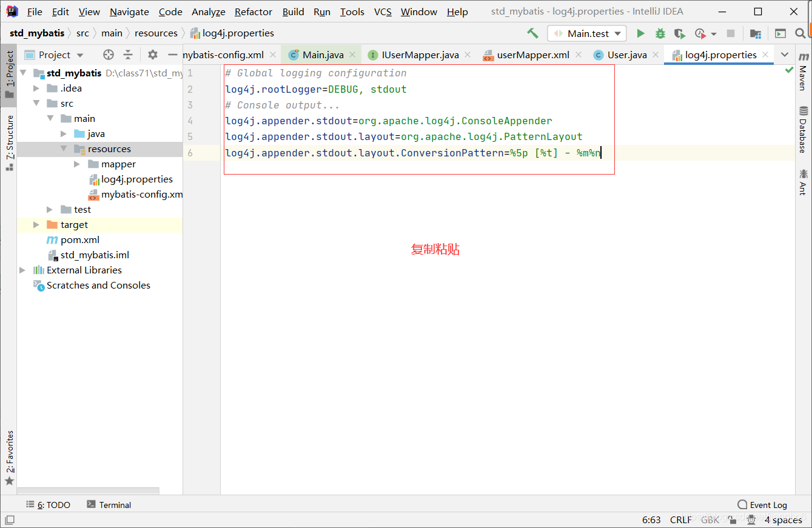Run with Coverage shield icon
This screenshot has height=528, width=812.
click(x=680, y=33)
